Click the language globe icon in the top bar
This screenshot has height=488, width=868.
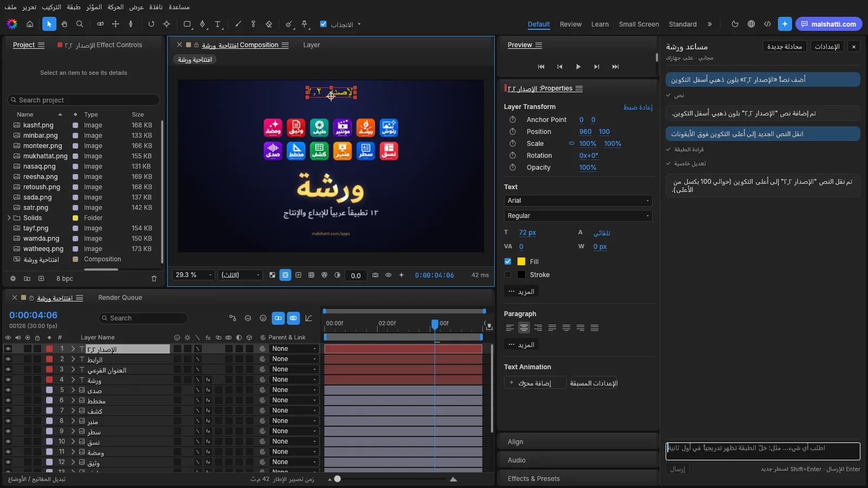pos(751,24)
